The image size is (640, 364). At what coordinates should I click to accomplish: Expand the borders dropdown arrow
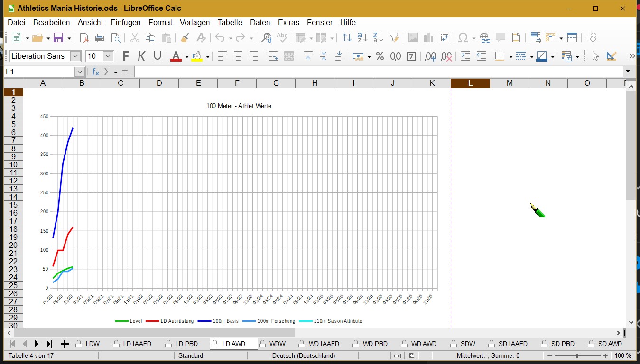[x=511, y=57]
